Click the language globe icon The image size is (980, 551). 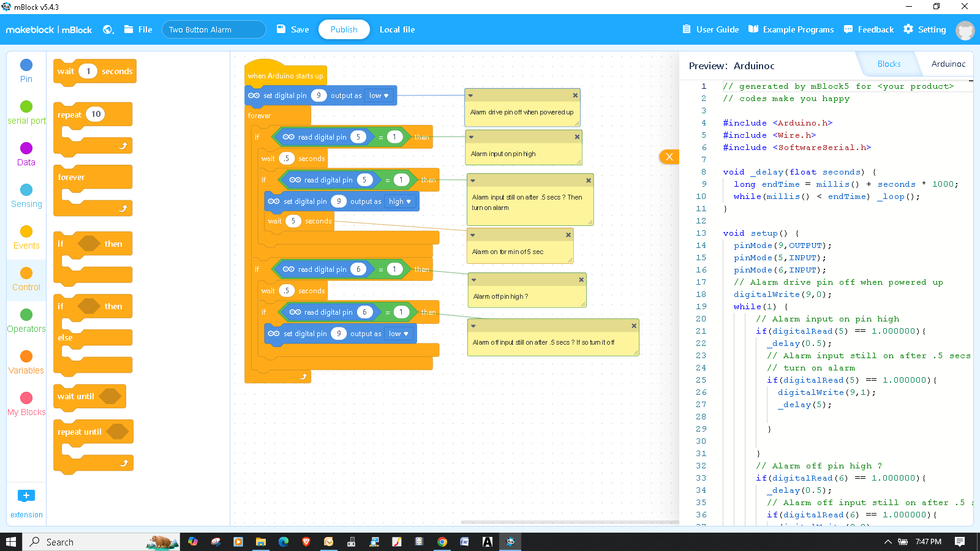point(108,29)
